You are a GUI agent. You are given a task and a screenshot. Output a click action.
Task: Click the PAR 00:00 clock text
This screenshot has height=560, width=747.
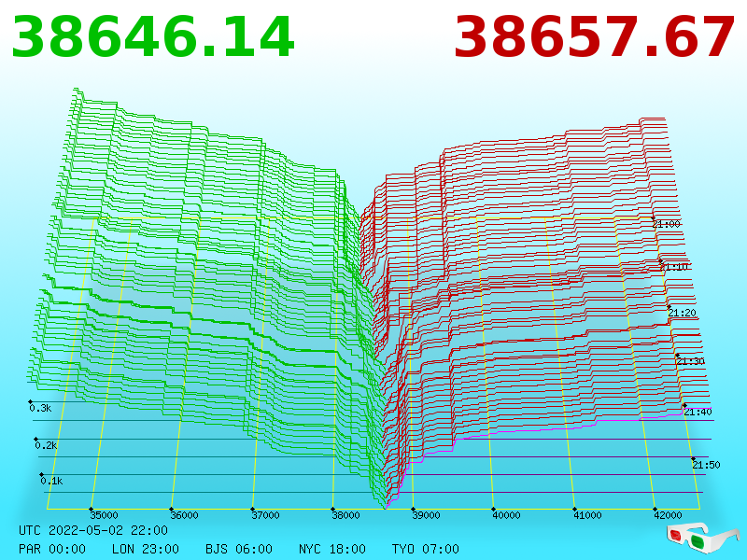pos(52,549)
